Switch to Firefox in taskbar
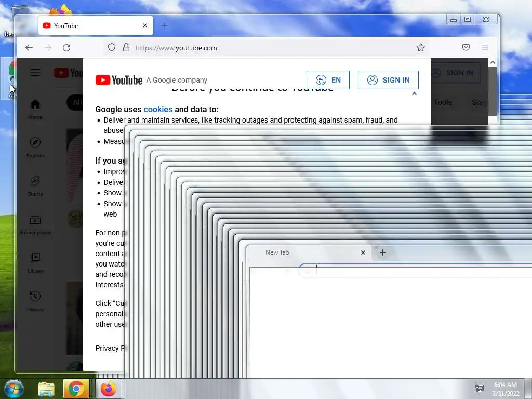 click(108, 389)
